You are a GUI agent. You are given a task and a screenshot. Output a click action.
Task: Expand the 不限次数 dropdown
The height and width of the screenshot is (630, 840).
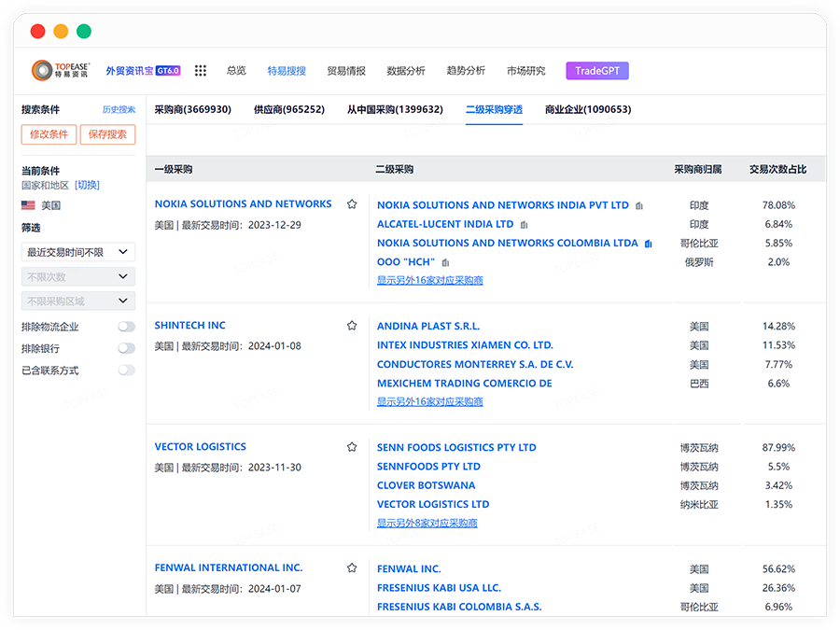pos(78,276)
